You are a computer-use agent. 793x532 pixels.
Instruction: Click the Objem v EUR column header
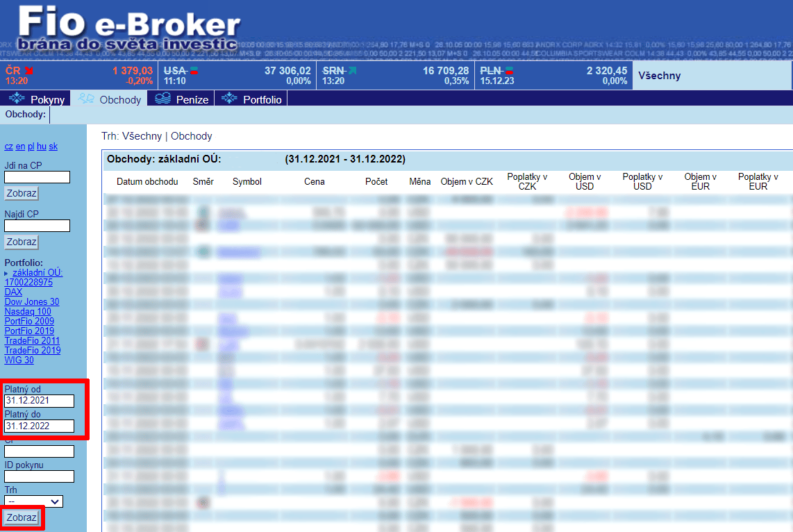tap(701, 181)
